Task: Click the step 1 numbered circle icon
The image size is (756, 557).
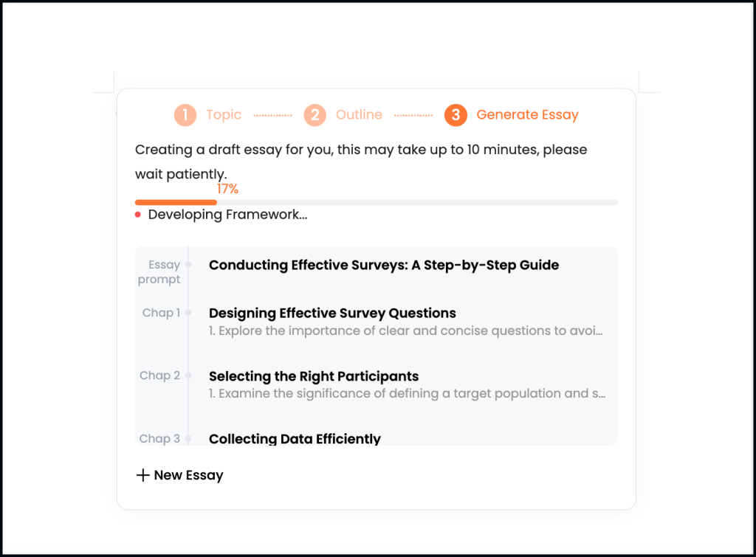Action: pos(185,115)
